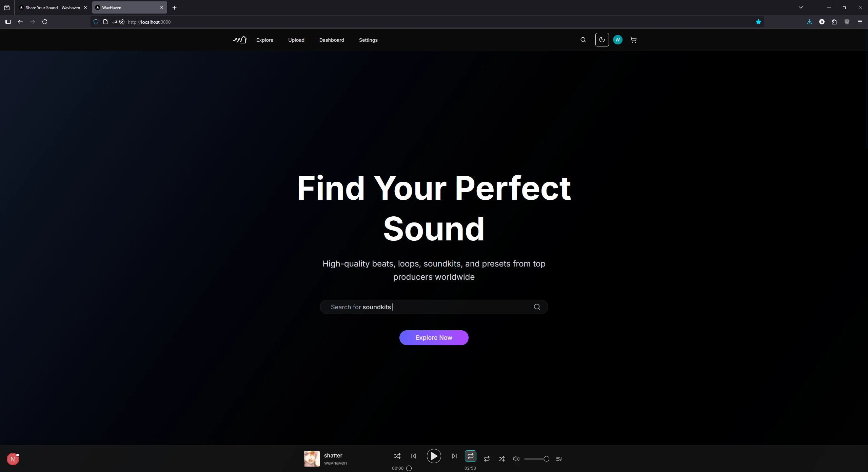Open the shopping cart
This screenshot has height=472, width=868.
[633, 40]
